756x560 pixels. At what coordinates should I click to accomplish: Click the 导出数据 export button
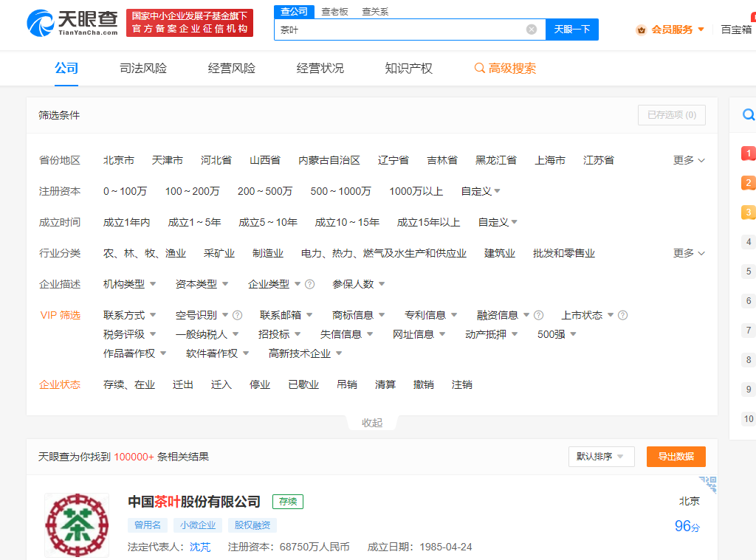click(676, 457)
